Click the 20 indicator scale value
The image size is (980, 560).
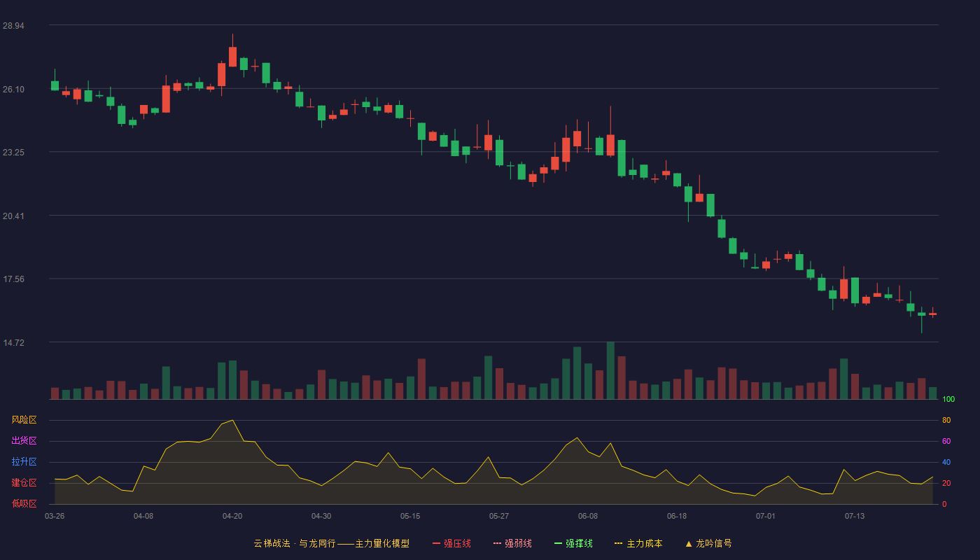click(x=946, y=483)
